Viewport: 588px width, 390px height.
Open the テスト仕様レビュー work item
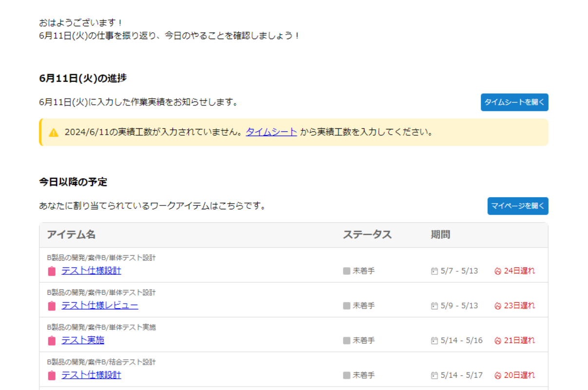coord(99,306)
